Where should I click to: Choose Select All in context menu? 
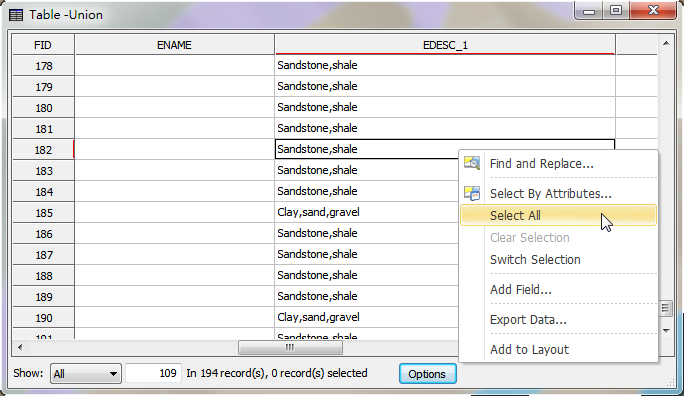(x=558, y=215)
